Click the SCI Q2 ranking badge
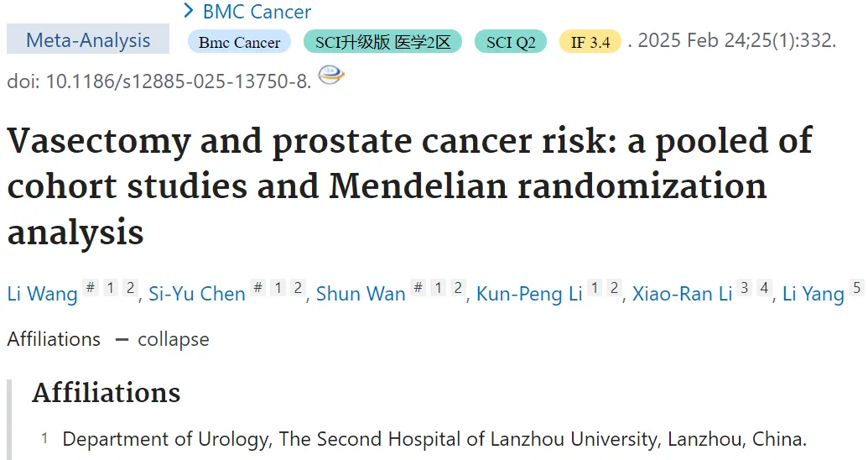This screenshot has height=460, width=868. [511, 42]
